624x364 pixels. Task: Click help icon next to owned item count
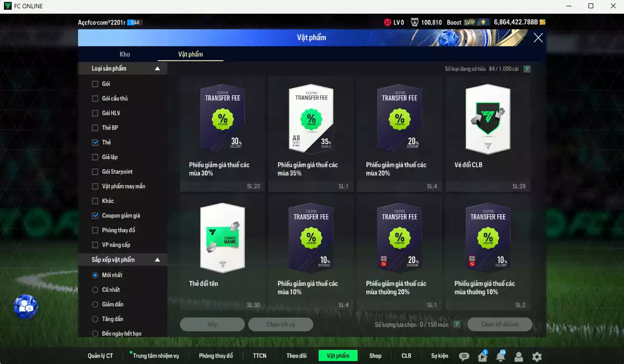(x=527, y=69)
